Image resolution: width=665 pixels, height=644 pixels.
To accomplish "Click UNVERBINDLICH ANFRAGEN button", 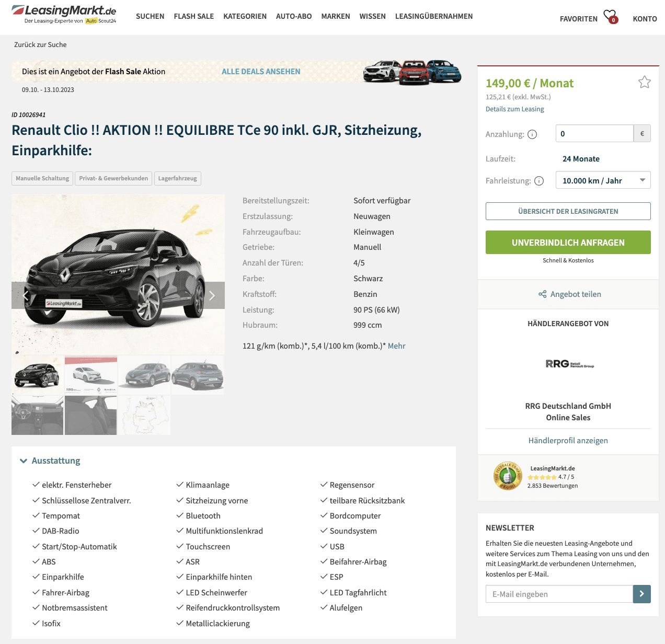I will (x=568, y=243).
